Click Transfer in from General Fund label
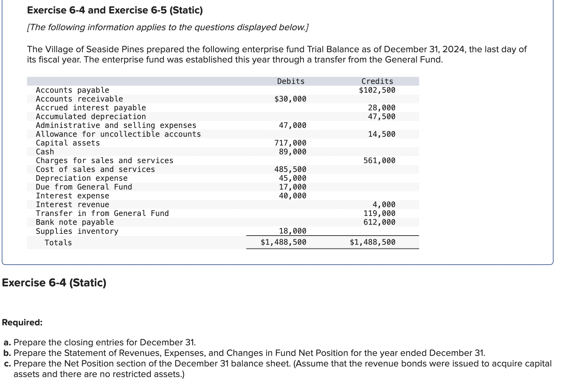567x392 pixels. [x=102, y=213]
